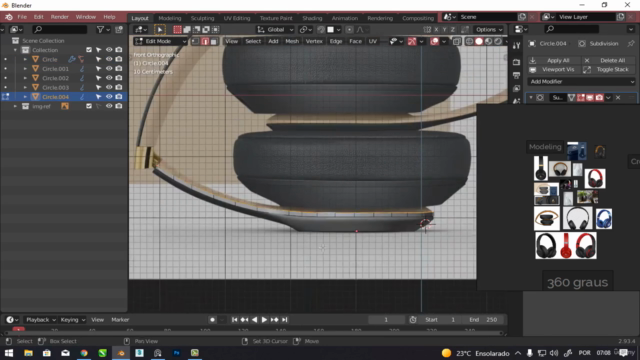Click Toggle Stack button
The height and width of the screenshot is (360, 640).
coord(608,69)
